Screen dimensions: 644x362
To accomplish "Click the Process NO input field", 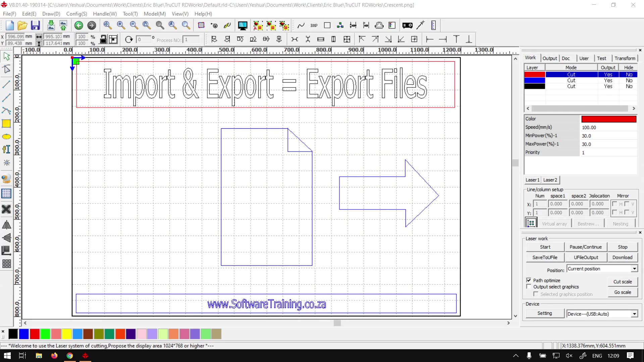I will (x=191, y=40).
